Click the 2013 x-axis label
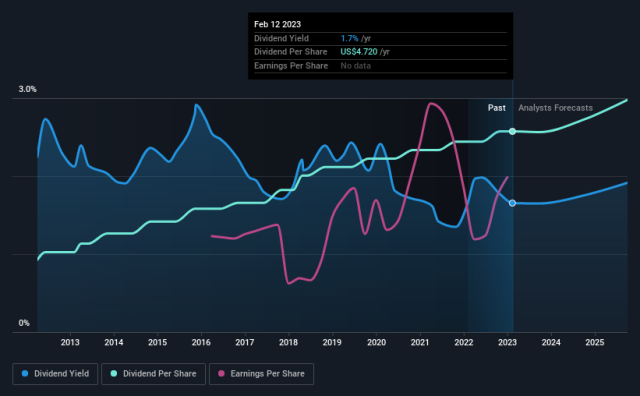This screenshot has height=396, width=640. pos(70,343)
